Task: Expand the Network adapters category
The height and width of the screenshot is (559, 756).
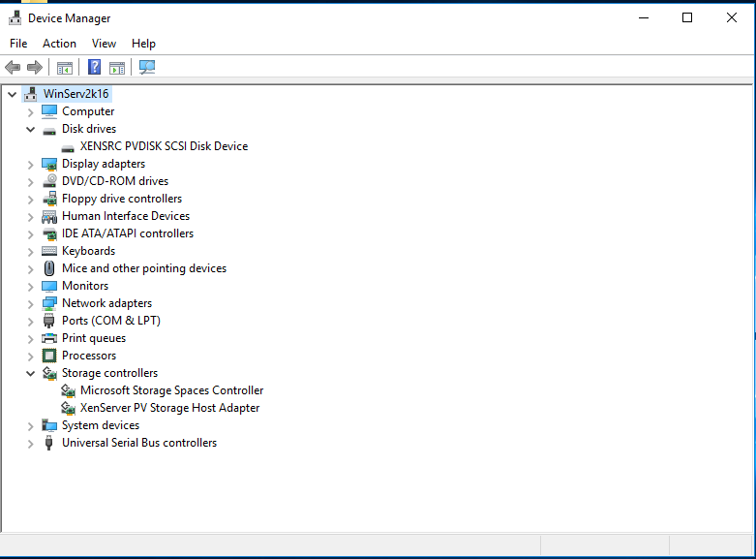Action: pyautogui.click(x=30, y=304)
